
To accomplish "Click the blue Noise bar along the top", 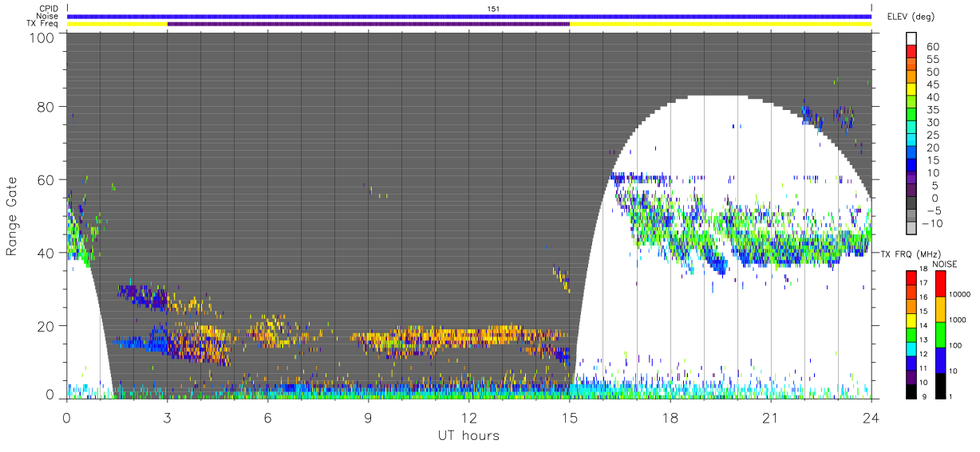I will coord(469,16).
